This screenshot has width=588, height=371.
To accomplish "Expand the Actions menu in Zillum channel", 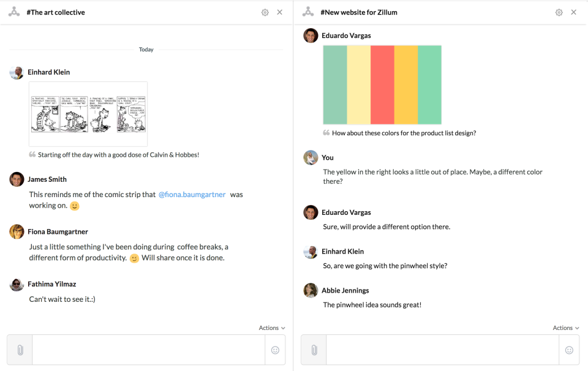I will pos(565,328).
